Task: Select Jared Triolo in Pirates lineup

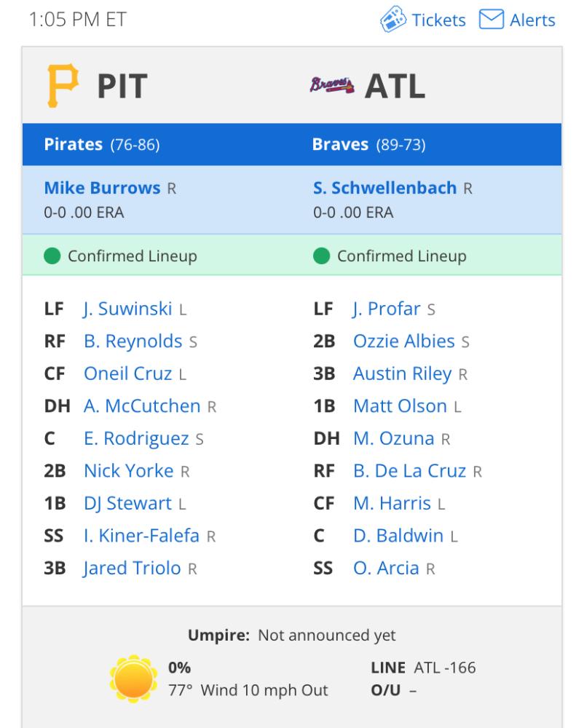Action: coord(133,569)
